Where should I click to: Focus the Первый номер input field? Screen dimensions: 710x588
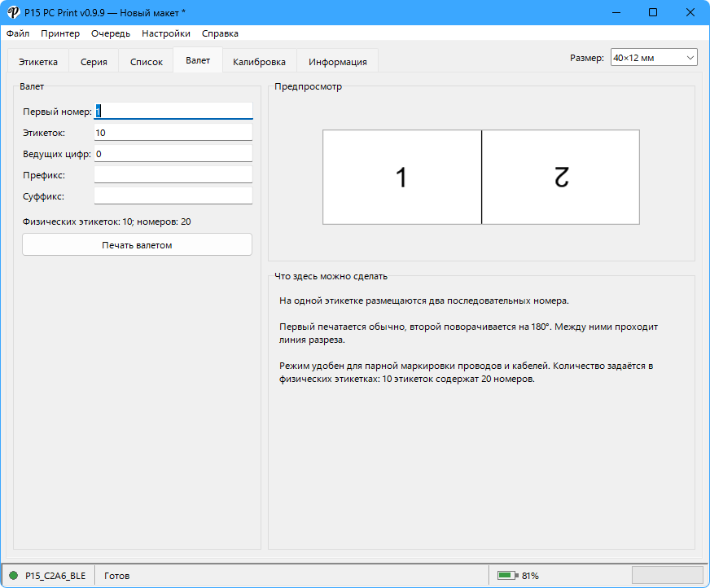click(173, 111)
